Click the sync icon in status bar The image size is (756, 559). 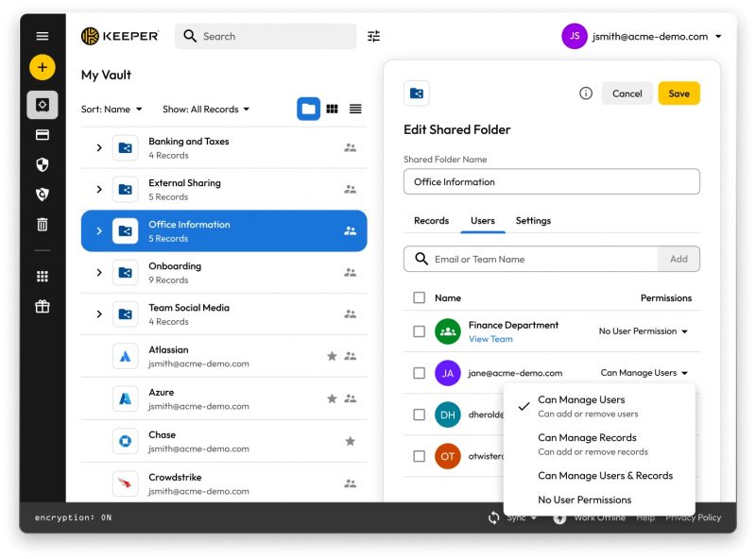493,517
